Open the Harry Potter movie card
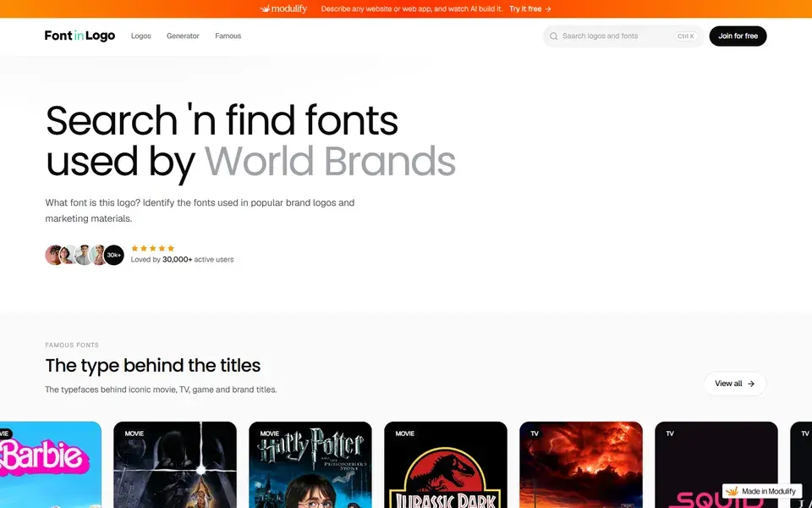The height and width of the screenshot is (508, 812). 310,465
